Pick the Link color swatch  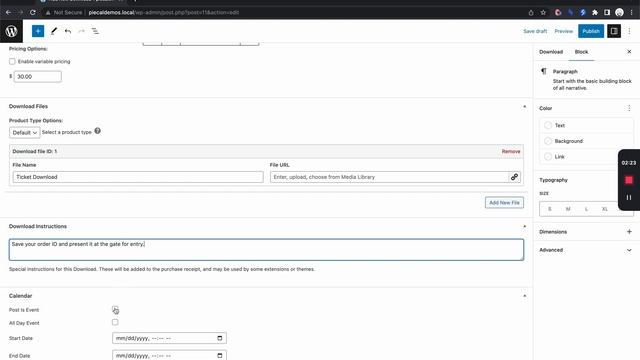point(548,157)
